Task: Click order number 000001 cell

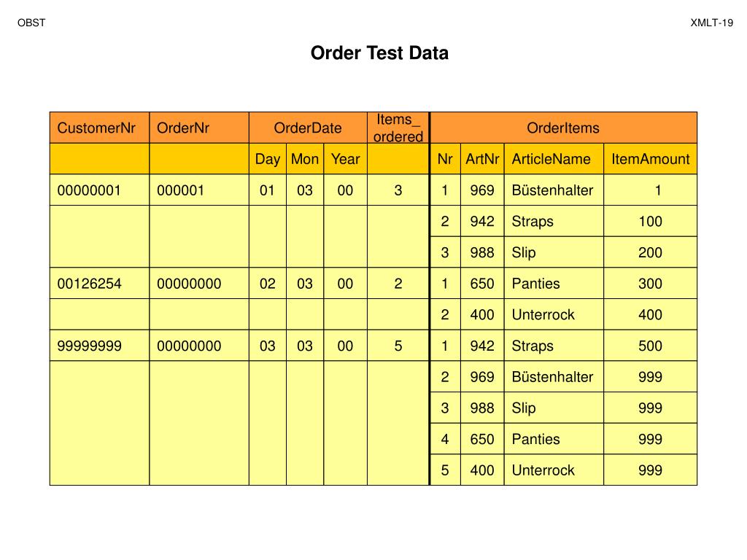Action: click(x=199, y=190)
